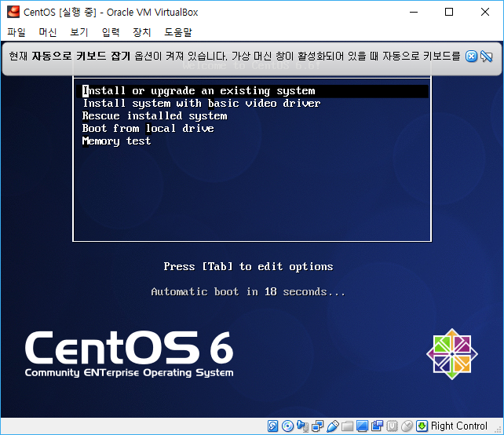504x435 pixels.
Task: Click the CPU virtualization status icon
Action: coord(393,426)
